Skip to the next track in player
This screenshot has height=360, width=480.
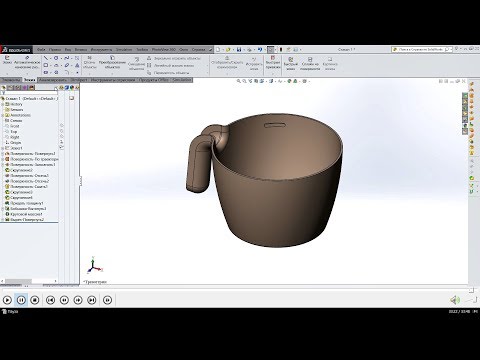click(92, 300)
